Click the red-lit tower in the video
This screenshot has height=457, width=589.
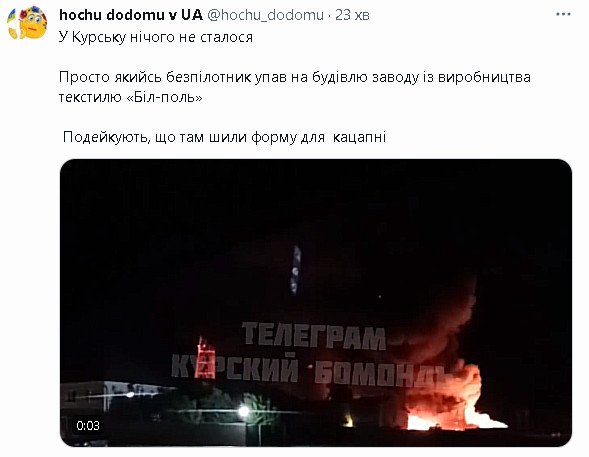[x=205, y=358]
